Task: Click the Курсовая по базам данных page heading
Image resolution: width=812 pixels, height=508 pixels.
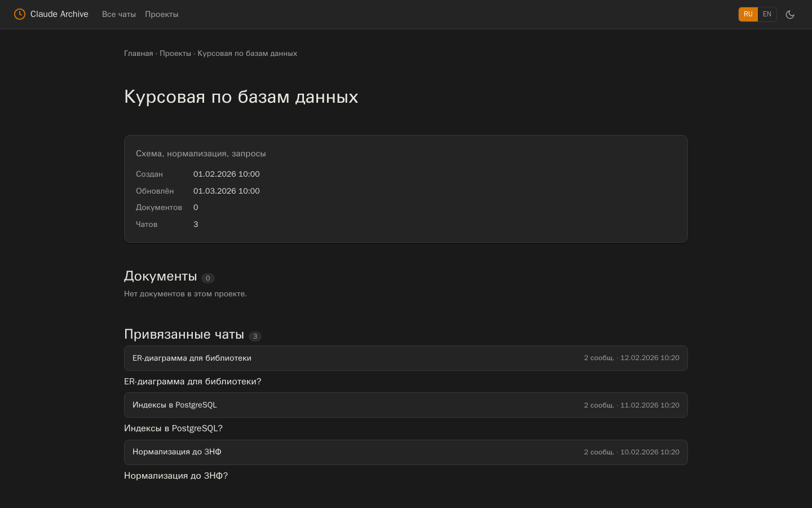Action: tap(241, 97)
